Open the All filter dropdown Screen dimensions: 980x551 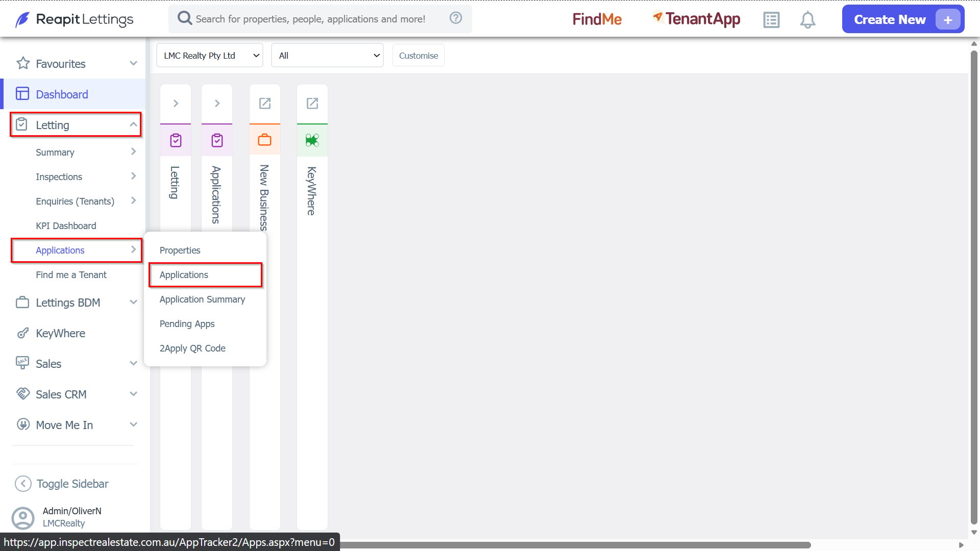pos(327,55)
